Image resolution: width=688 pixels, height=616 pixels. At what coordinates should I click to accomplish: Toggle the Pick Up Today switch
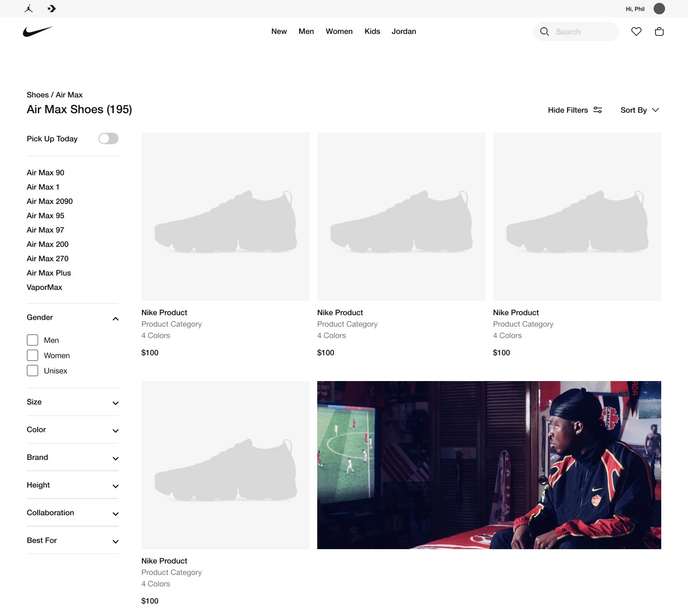point(108,138)
